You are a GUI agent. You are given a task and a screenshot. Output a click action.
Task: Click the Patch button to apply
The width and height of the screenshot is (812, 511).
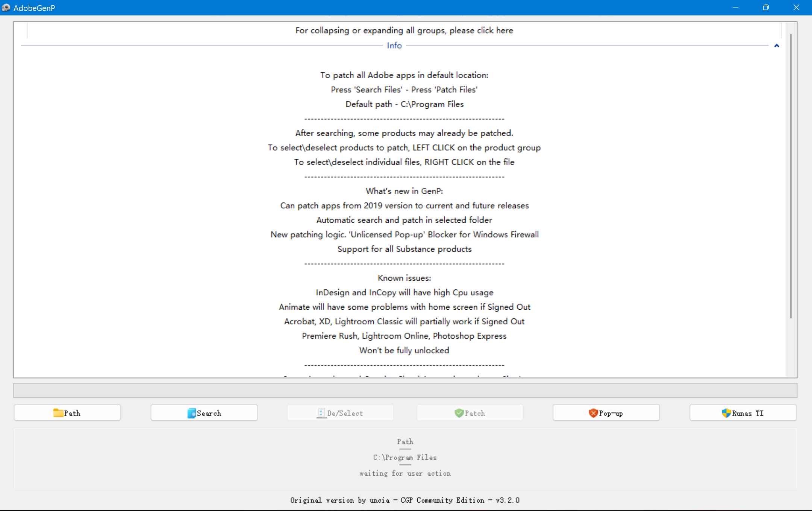473,412
